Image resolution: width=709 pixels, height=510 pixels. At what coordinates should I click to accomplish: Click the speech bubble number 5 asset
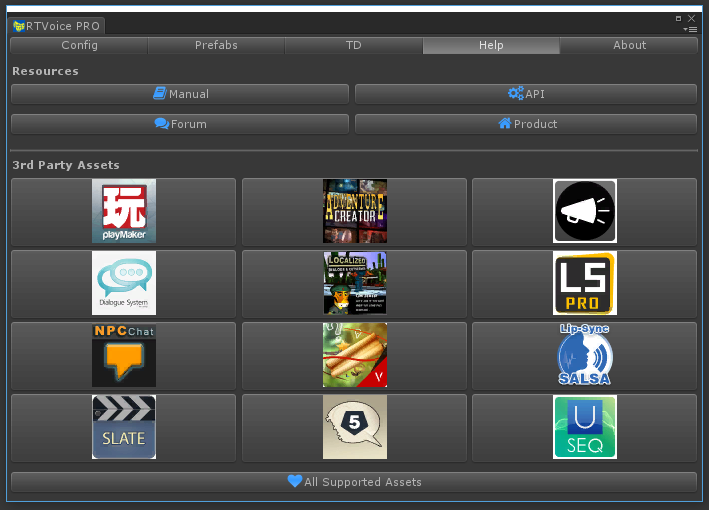pos(354,428)
